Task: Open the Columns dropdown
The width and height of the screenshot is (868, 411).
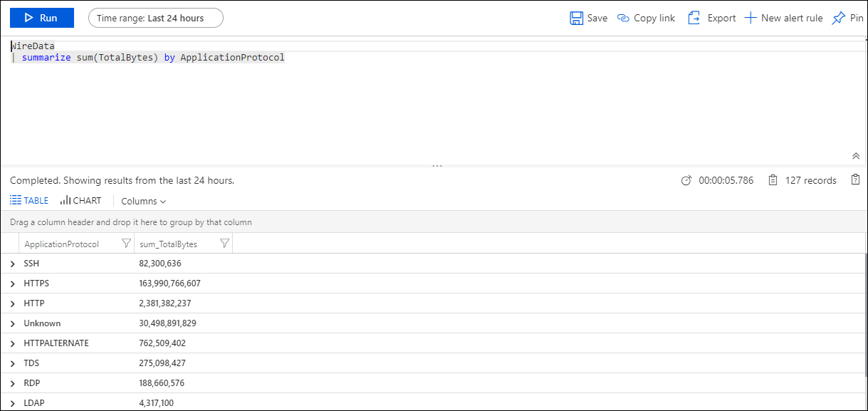Action: coord(143,202)
